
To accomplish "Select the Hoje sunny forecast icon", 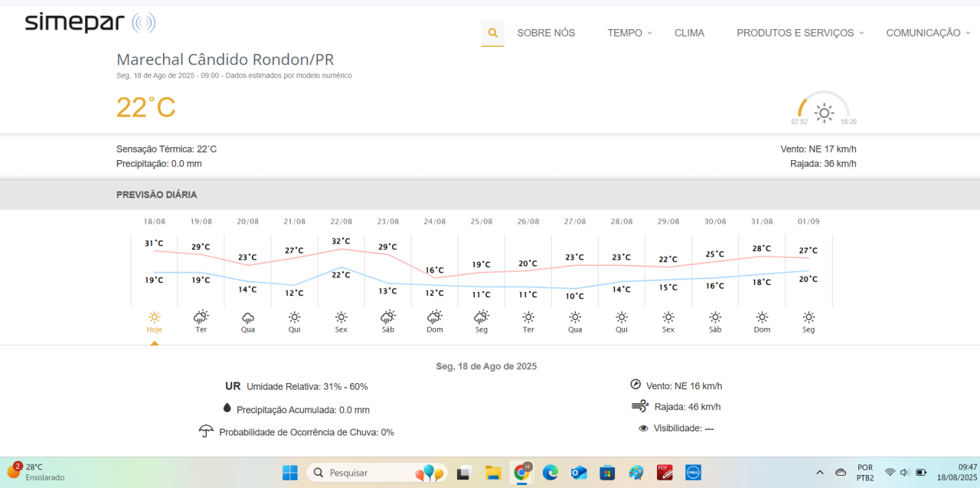I will point(155,316).
